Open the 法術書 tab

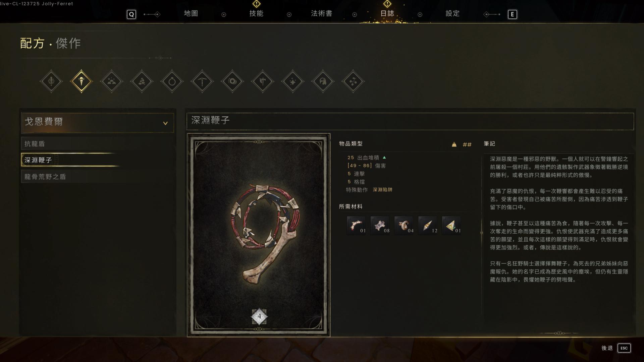point(321,13)
